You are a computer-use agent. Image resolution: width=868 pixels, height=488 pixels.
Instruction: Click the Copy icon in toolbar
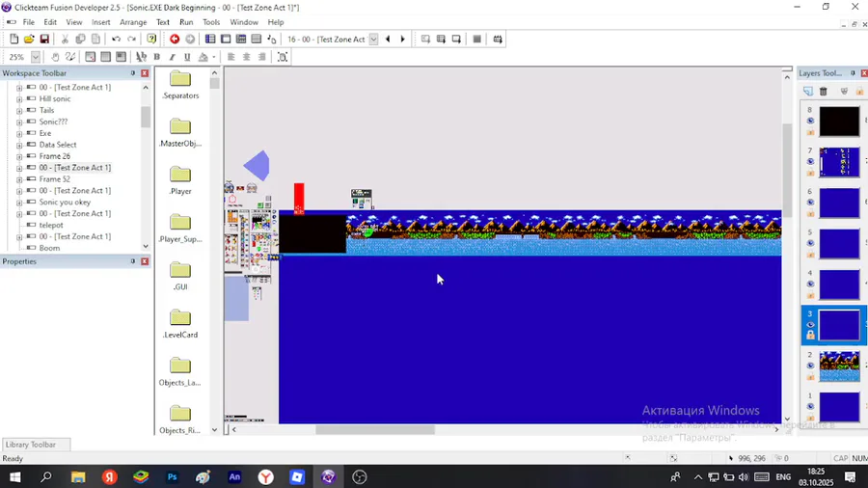pos(80,40)
